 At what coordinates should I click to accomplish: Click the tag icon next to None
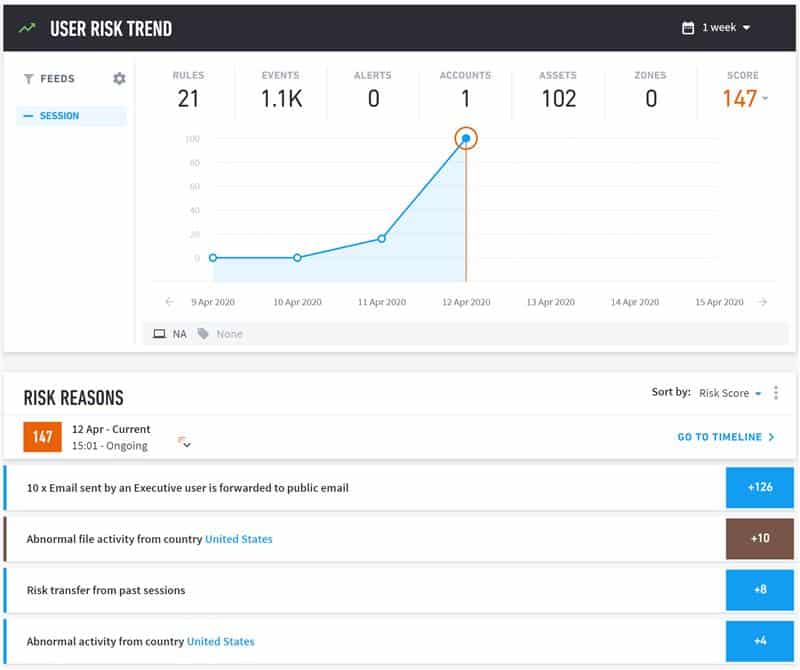tap(202, 333)
